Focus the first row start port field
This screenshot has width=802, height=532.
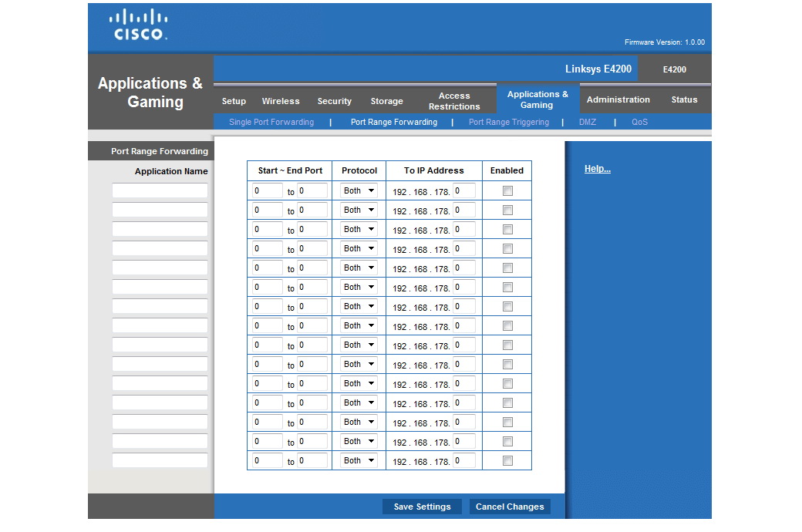(x=267, y=190)
